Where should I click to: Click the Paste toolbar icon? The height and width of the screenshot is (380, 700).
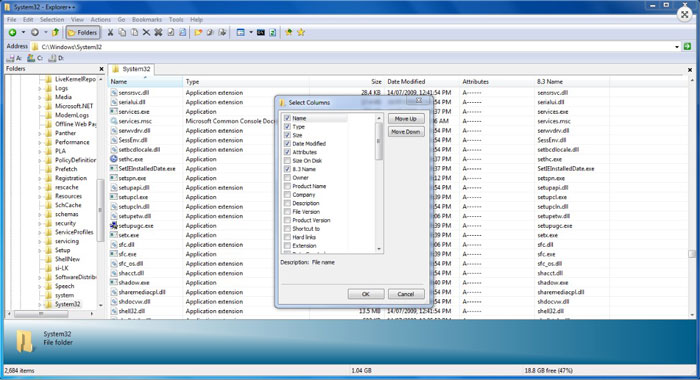pyautogui.click(x=134, y=32)
